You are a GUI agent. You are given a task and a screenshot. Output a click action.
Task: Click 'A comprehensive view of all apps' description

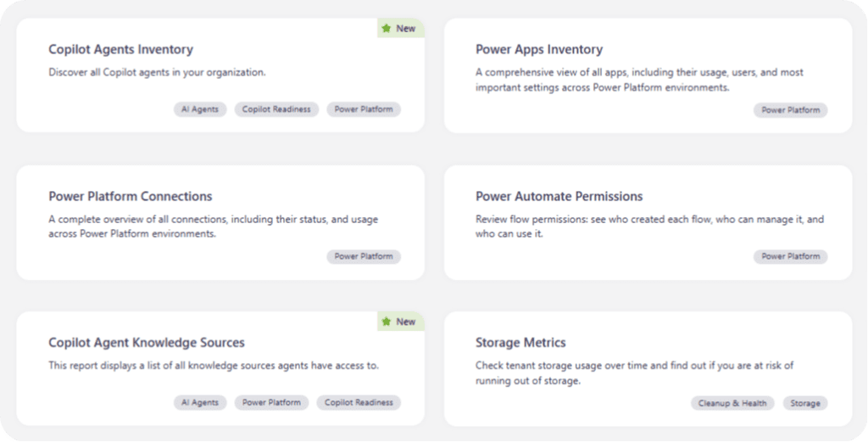639,80
